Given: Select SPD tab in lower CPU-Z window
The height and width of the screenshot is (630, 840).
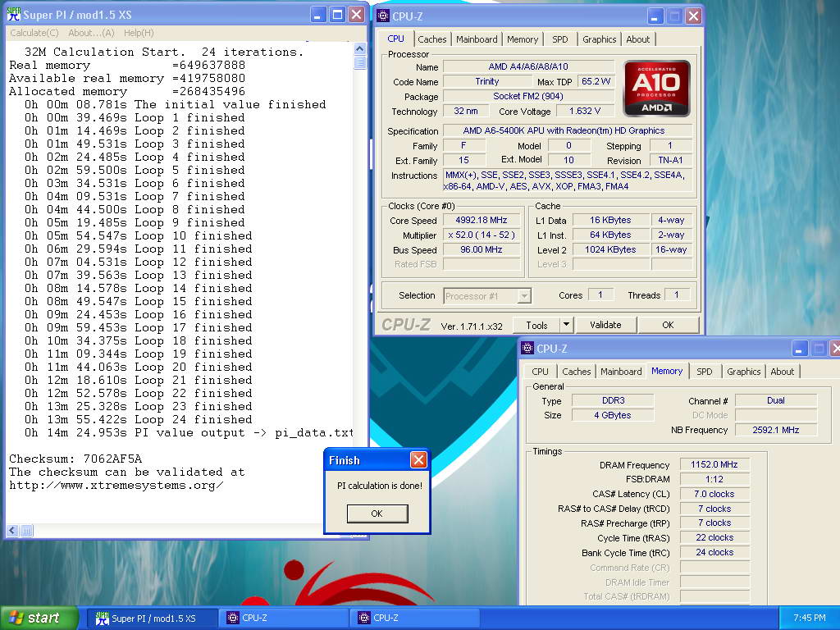Looking at the screenshot, I should (x=705, y=372).
